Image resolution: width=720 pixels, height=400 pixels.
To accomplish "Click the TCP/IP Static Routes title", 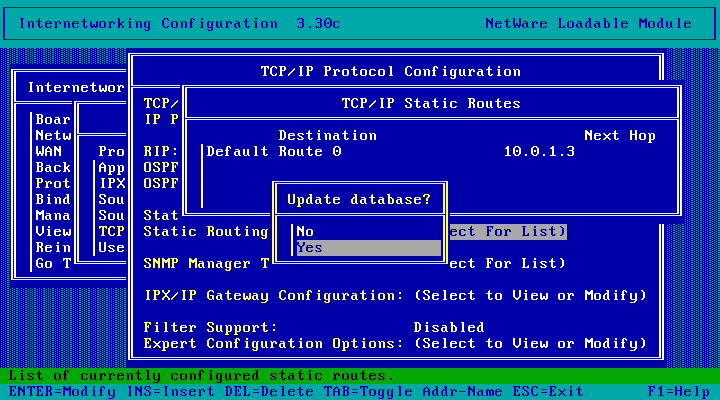I will point(431,103).
